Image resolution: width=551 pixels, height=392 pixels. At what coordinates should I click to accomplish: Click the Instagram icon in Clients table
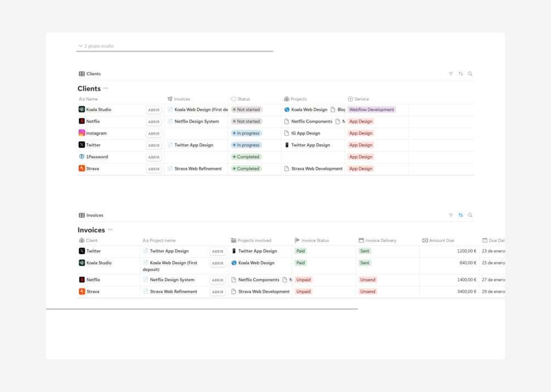point(82,133)
